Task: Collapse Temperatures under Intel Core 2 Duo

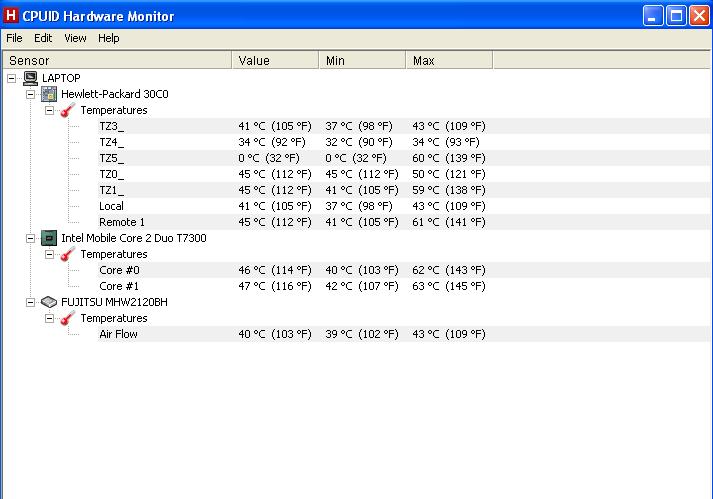Action: click(50, 254)
